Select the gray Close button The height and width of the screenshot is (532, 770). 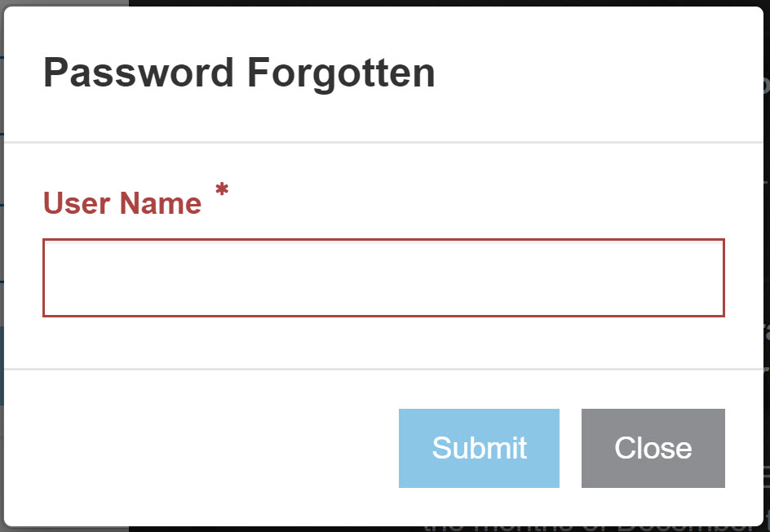653,448
